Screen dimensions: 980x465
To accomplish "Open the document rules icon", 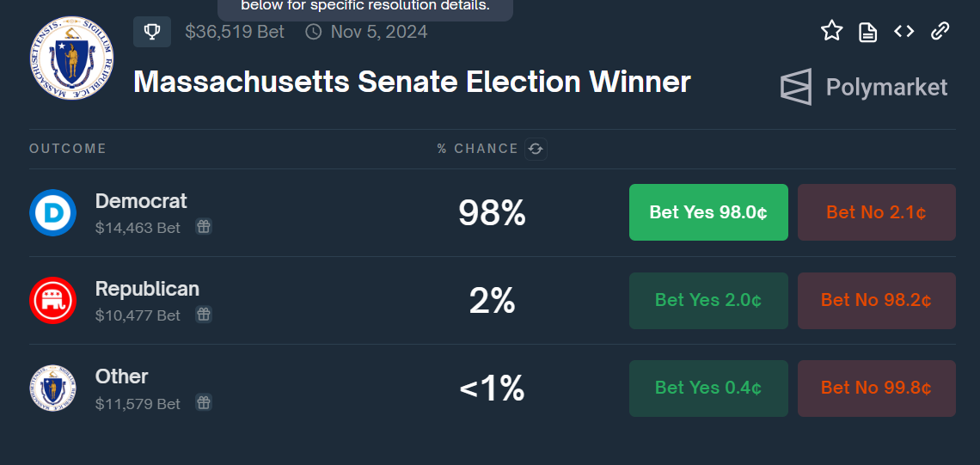I will click(868, 32).
